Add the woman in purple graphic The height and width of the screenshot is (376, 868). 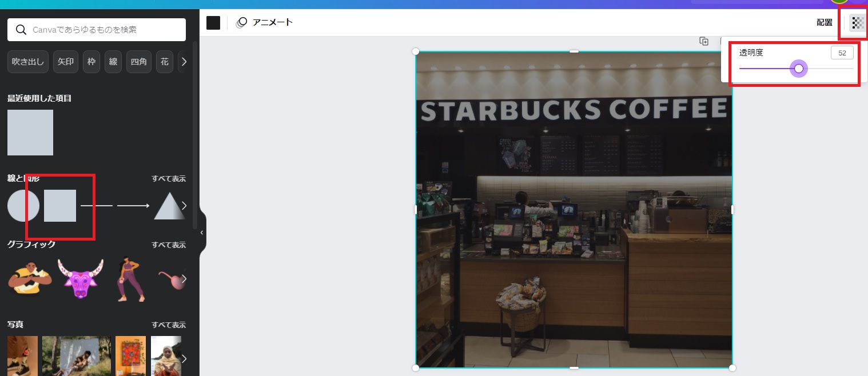pyautogui.click(x=131, y=279)
